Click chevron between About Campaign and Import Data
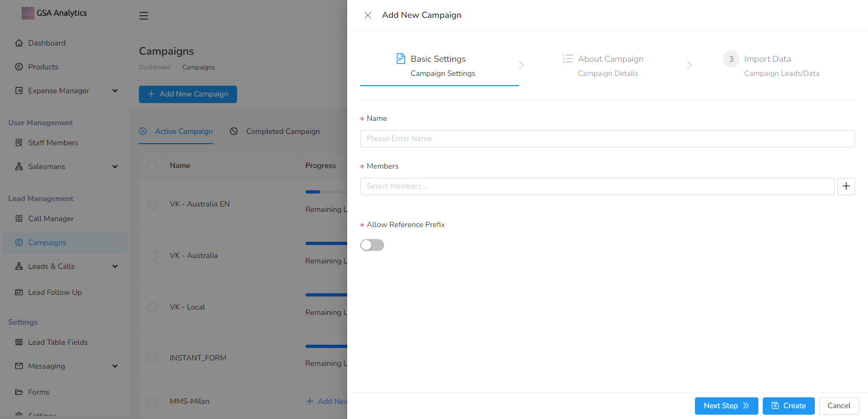The image size is (868, 419). pos(690,65)
